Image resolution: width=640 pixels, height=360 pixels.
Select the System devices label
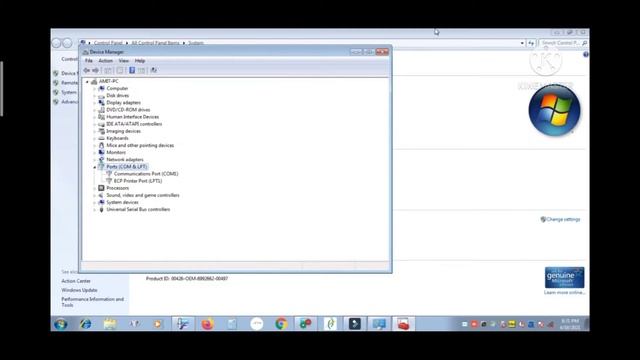(122, 202)
